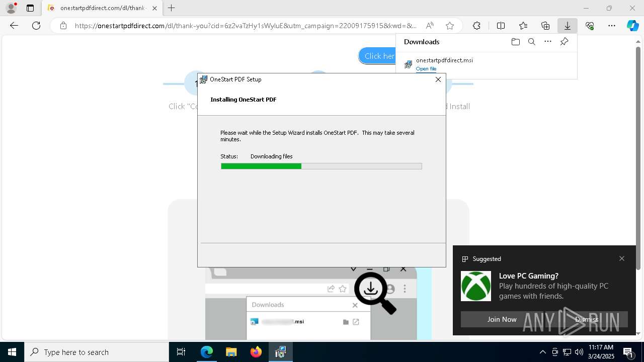Image resolution: width=644 pixels, height=362 pixels.
Task: Open volume control tray icon
Action: click(579, 352)
